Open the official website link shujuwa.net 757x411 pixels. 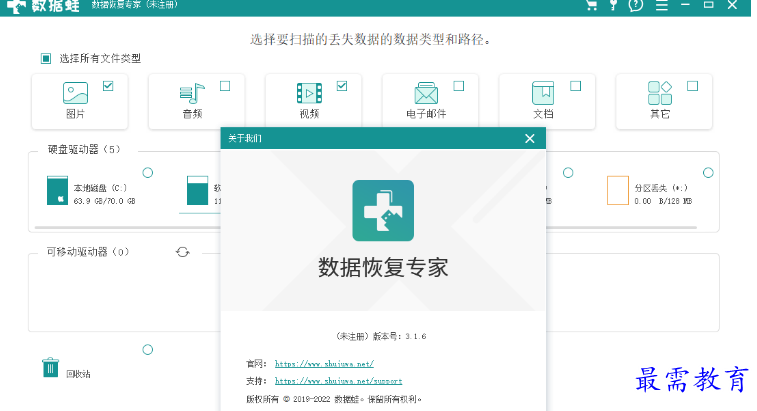click(324, 364)
